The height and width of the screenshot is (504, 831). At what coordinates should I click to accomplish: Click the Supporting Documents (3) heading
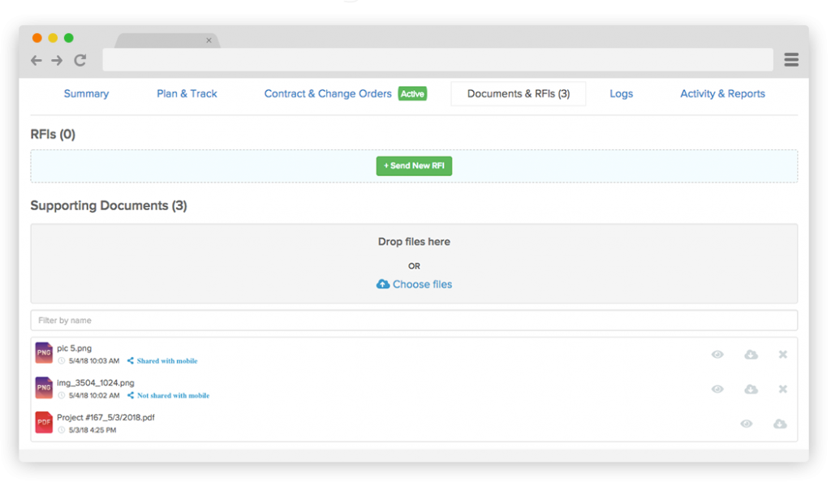click(109, 205)
